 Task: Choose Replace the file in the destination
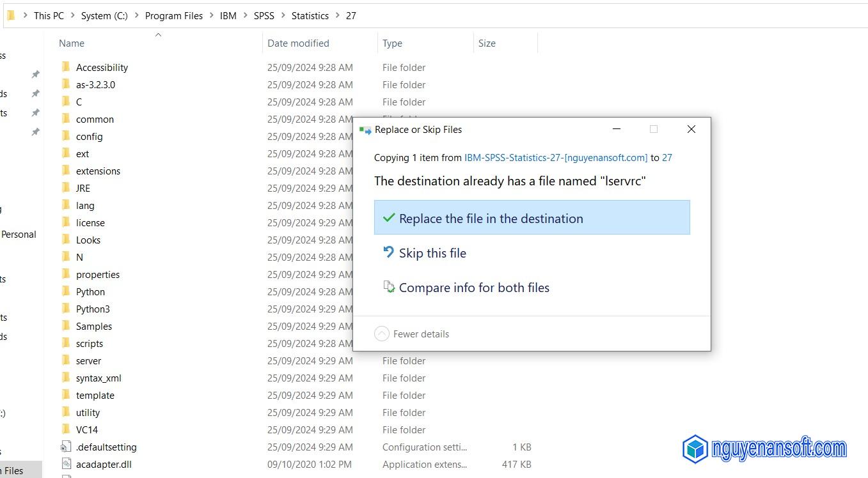pyautogui.click(x=532, y=218)
